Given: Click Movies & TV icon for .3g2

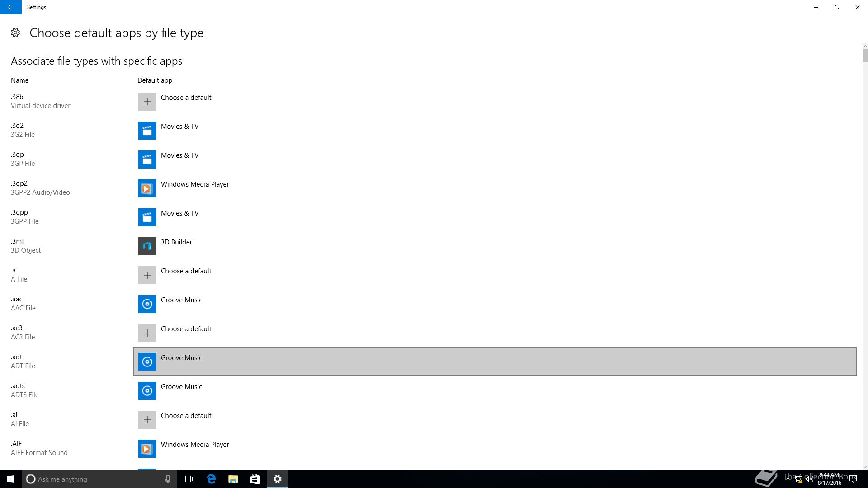Looking at the screenshot, I should point(147,131).
